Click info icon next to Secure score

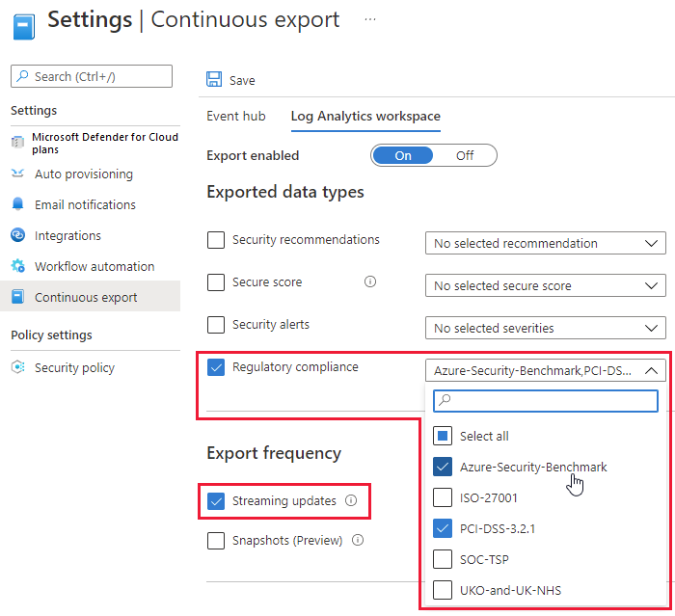click(369, 282)
